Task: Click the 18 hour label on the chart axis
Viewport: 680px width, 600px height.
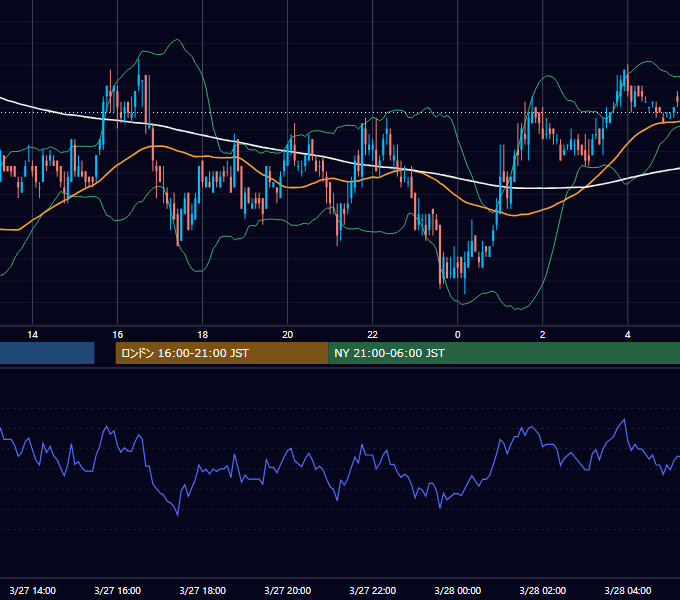Action: [x=203, y=335]
